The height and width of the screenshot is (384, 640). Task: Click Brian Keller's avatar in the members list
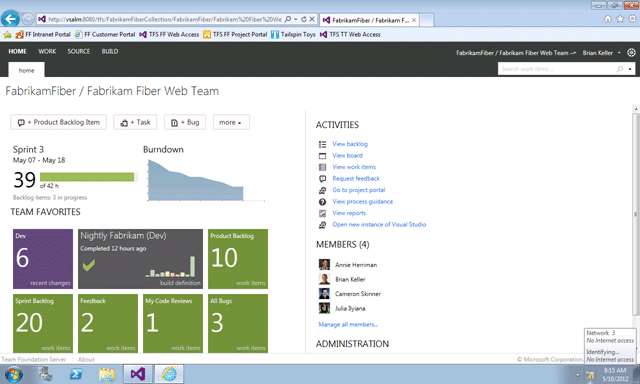(x=324, y=279)
